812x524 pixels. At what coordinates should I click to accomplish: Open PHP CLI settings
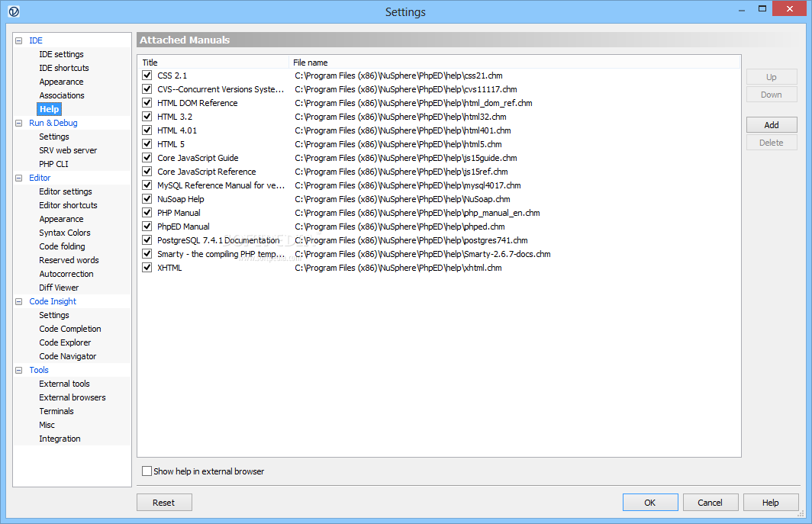(53, 164)
